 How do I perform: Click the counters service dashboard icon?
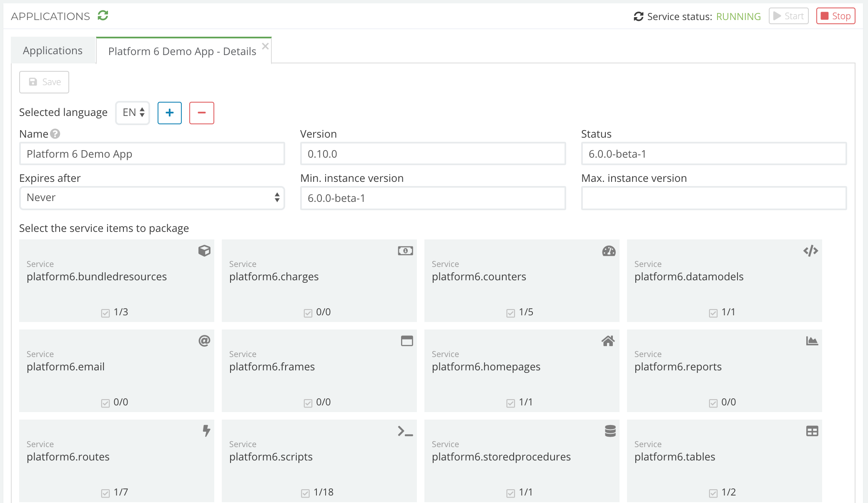609,251
